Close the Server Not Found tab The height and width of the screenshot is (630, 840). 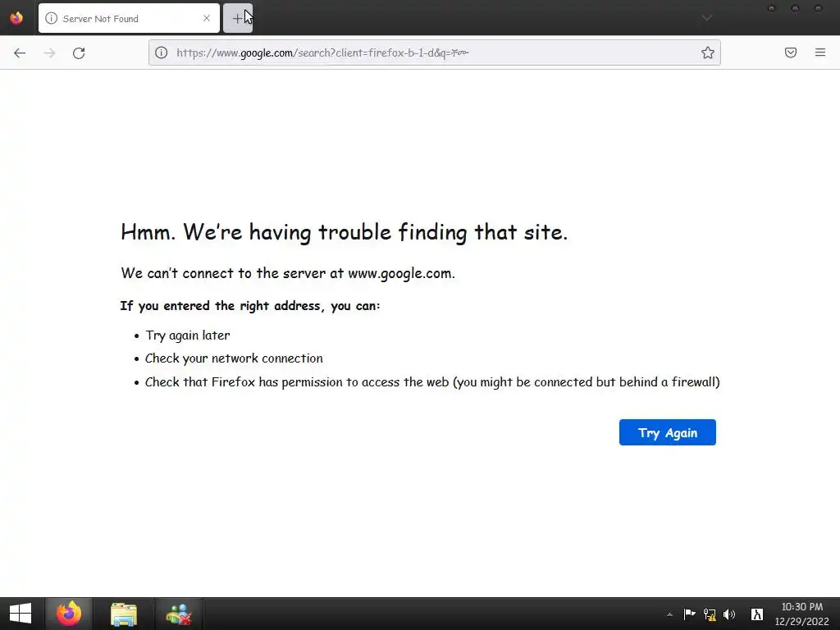[207, 18]
